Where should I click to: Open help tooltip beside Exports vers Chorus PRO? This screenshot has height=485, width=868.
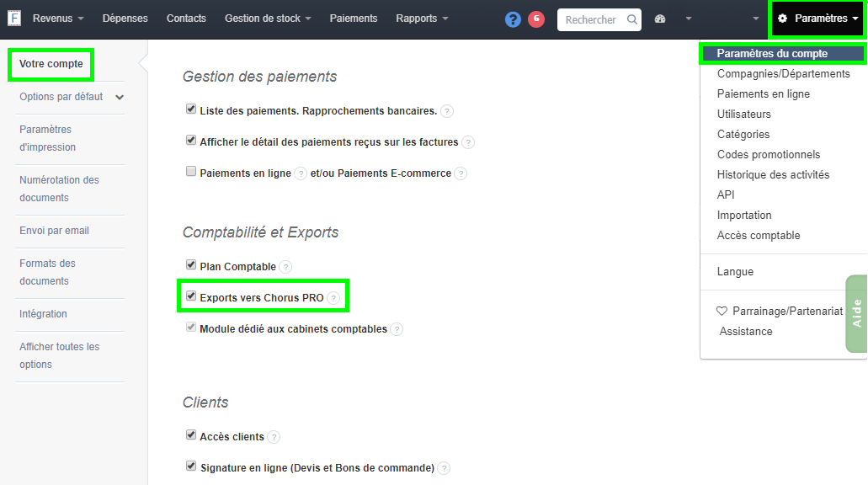[335, 297]
